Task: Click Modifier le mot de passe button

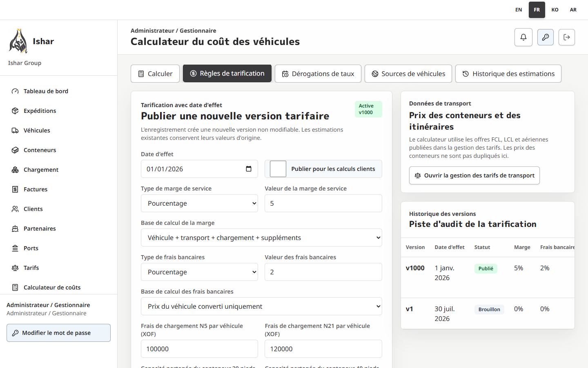Action: click(x=58, y=333)
